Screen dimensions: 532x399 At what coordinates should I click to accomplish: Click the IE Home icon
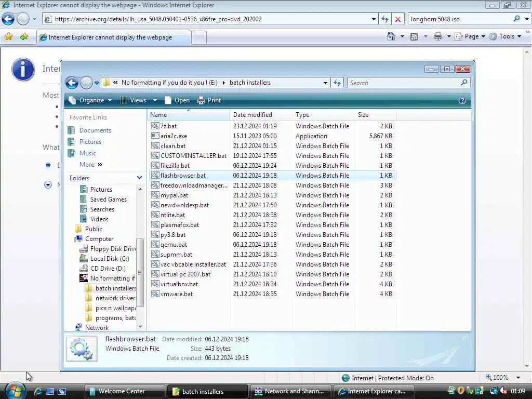point(391,36)
